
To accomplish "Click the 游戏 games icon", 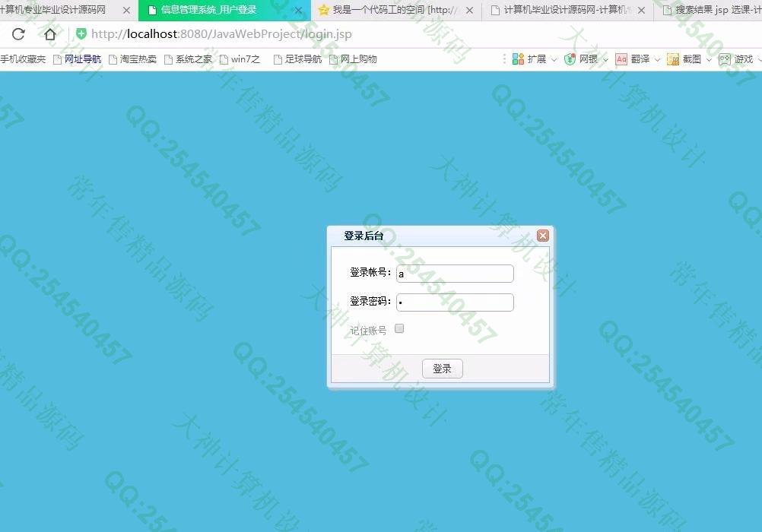I will [x=725, y=59].
